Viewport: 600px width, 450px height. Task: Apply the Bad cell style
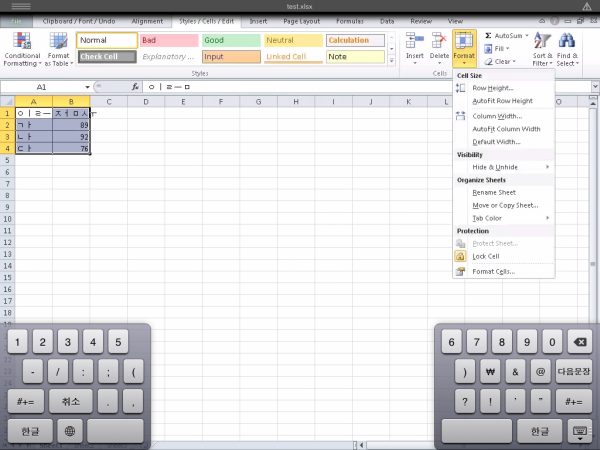(169, 40)
